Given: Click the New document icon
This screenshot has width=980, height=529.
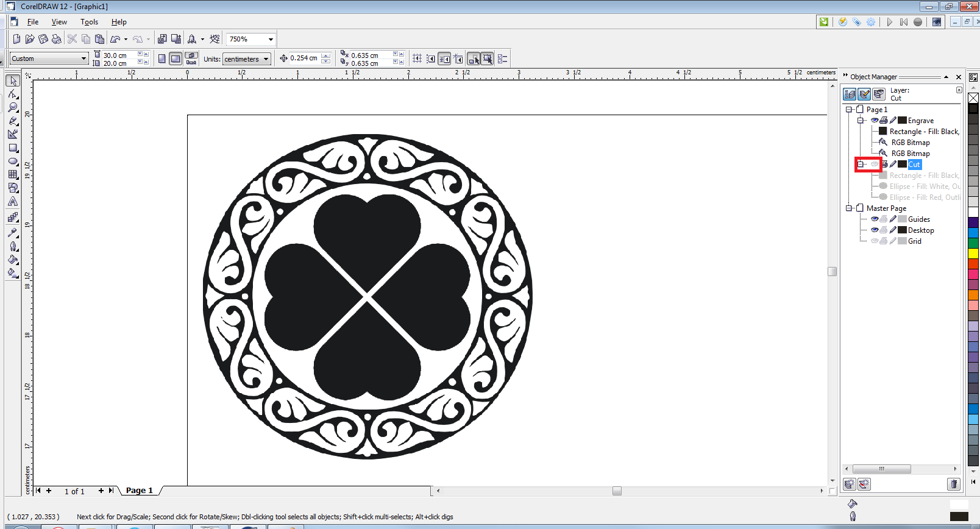Looking at the screenshot, I should click(16, 39).
